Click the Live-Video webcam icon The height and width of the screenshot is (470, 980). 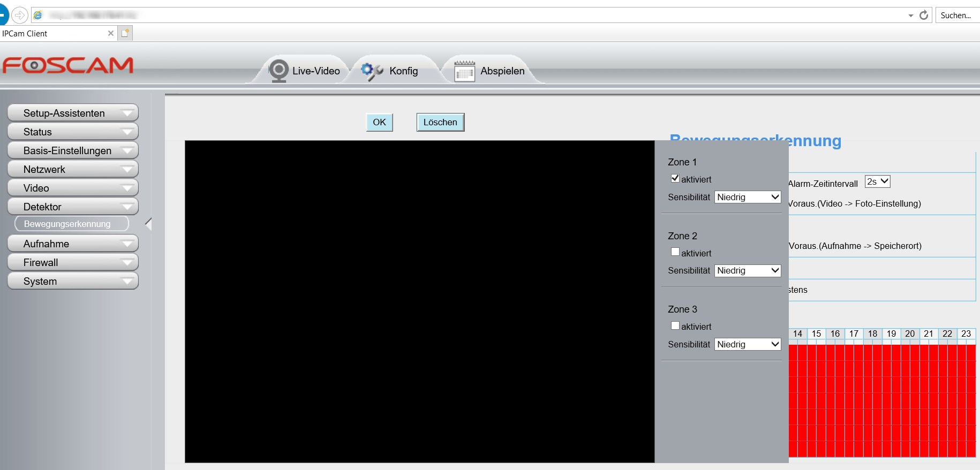(278, 71)
